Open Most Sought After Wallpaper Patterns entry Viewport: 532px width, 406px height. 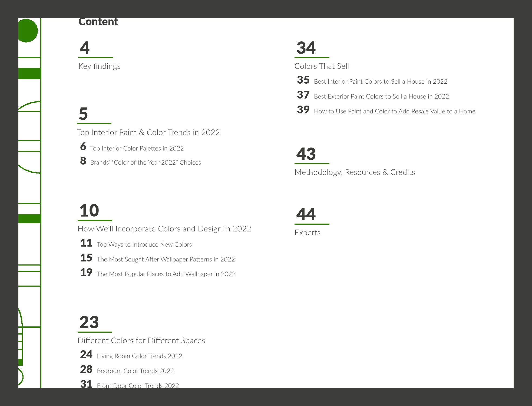pyautogui.click(x=166, y=259)
